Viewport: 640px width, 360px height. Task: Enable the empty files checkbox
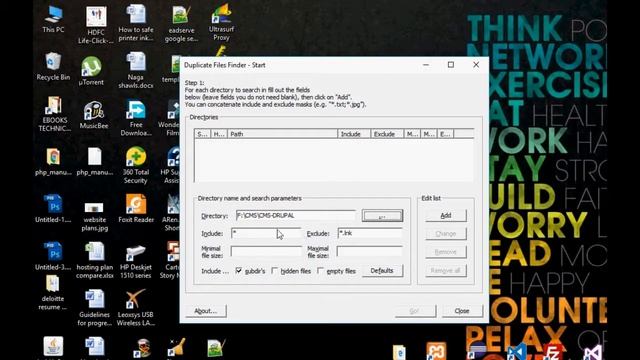tap(320, 271)
